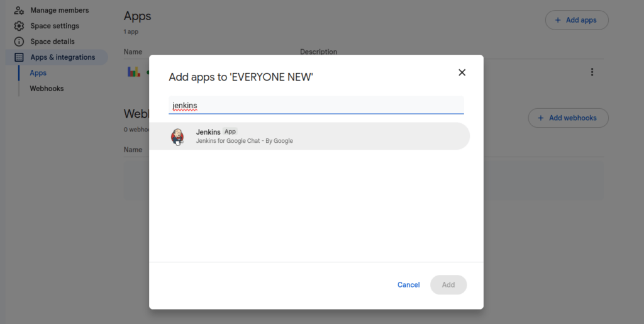The width and height of the screenshot is (644, 324).
Task: Switch to the Webhooks sub-item
Action: [x=47, y=89]
